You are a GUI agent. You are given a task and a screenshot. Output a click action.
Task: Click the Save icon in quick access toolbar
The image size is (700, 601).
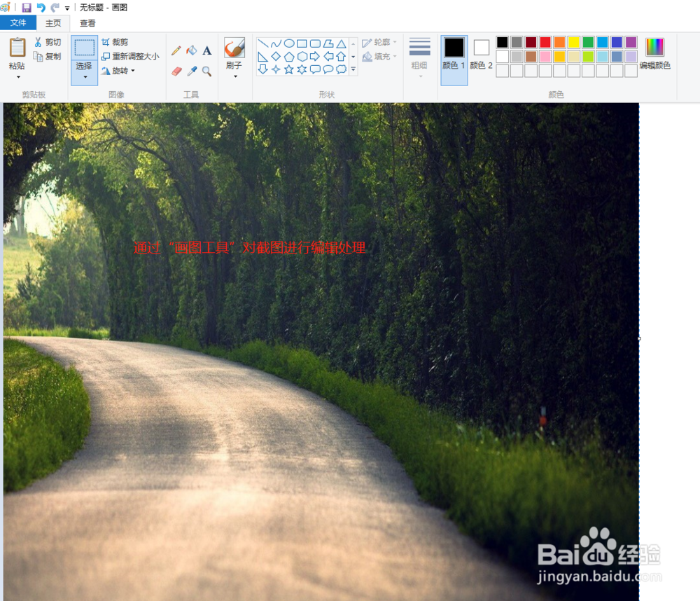point(27,7)
